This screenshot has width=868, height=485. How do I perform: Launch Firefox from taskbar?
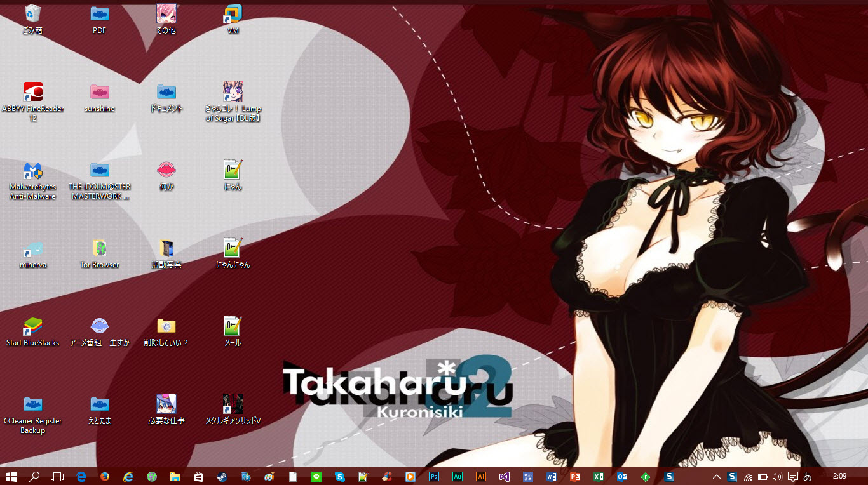click(x=105, y=476)
